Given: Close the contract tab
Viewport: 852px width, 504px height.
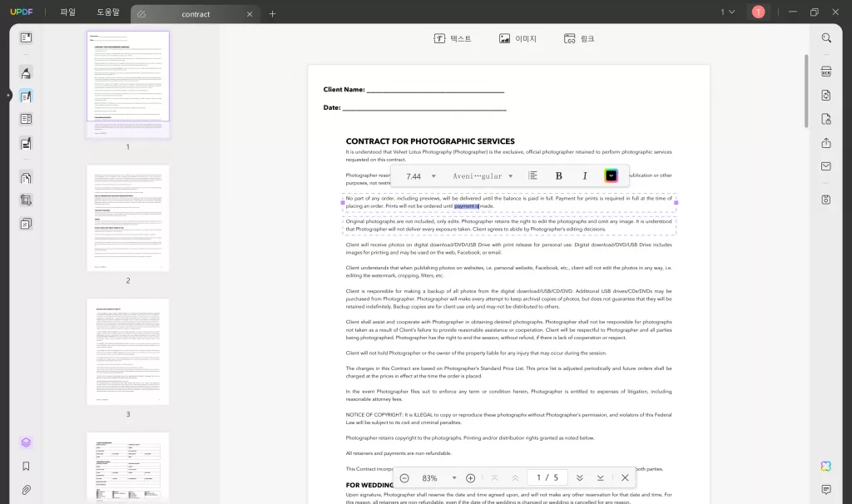Looking at the screenshot, I should [250, 14].
